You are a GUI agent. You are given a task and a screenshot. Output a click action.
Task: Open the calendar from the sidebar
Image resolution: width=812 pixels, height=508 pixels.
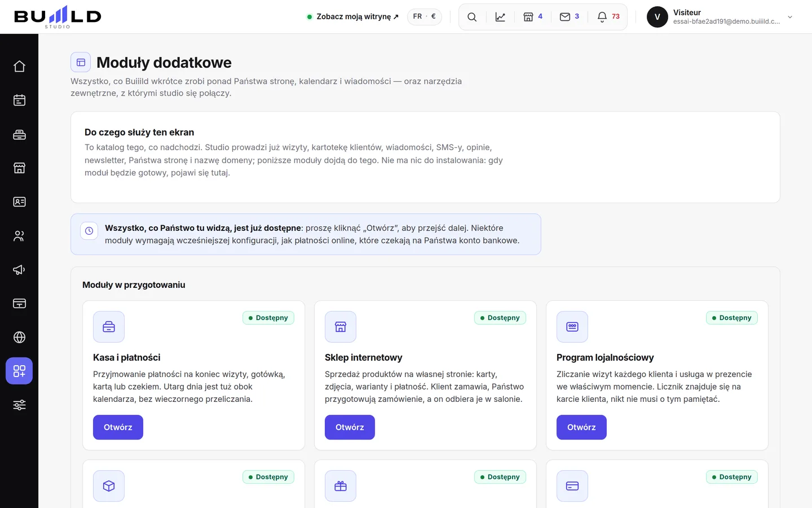coord(19,100)
